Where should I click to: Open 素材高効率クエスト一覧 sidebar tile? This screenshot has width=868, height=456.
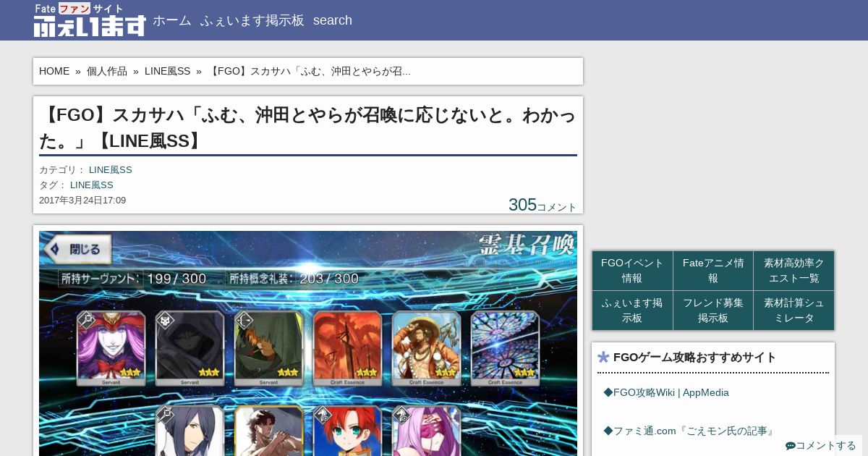794,271
